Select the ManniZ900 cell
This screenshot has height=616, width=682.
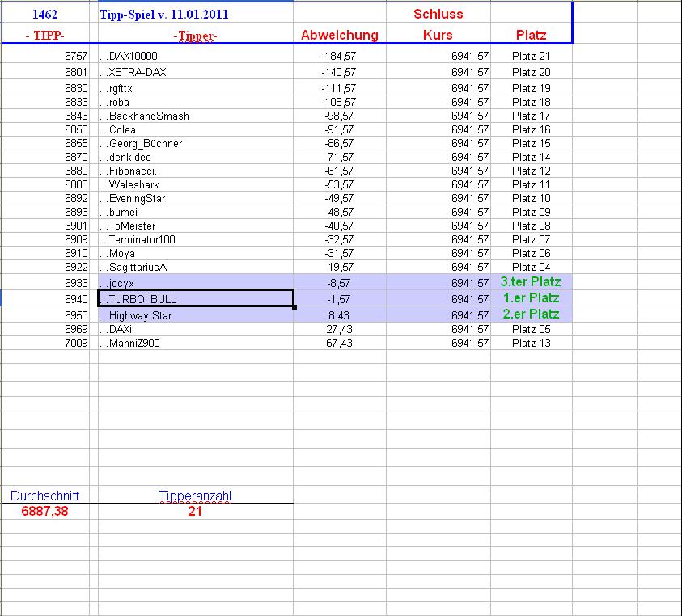pos(196,343)
